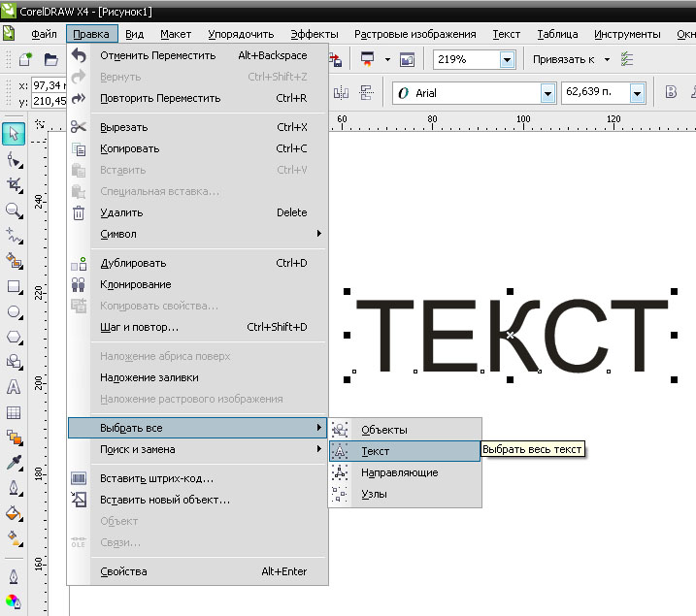Choose the Rectangle tool

point(14,286)
